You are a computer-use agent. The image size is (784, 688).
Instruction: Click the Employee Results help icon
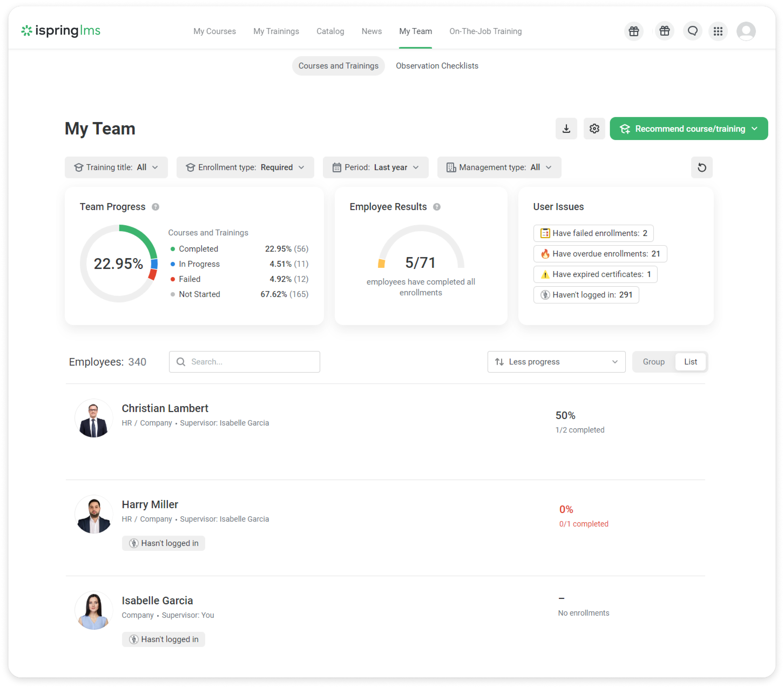pos(436,207)
